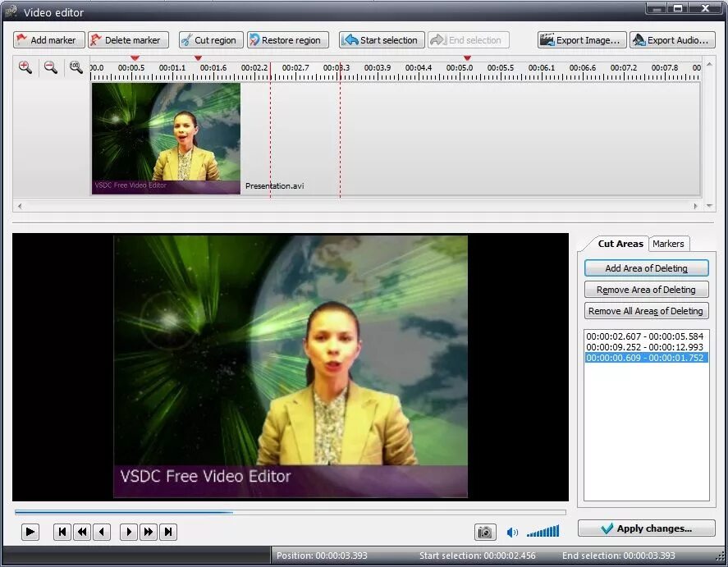The height and width of the screenshot is (567, 728).
Task: Close the Video editor window
Action: [706, 8]
